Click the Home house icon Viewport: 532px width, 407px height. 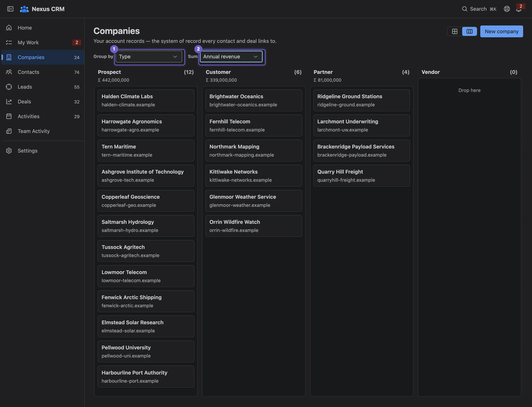(x=9, y=28)
